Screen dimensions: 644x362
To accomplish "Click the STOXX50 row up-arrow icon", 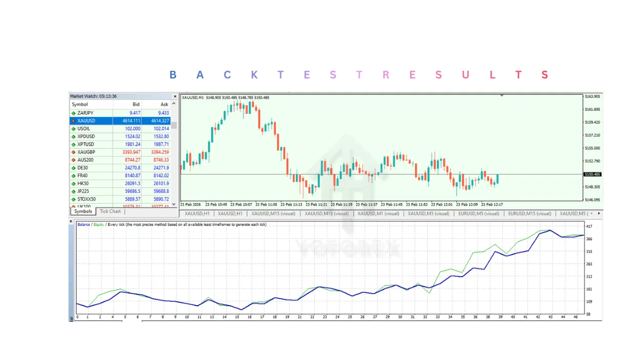I will coord(73,199).
